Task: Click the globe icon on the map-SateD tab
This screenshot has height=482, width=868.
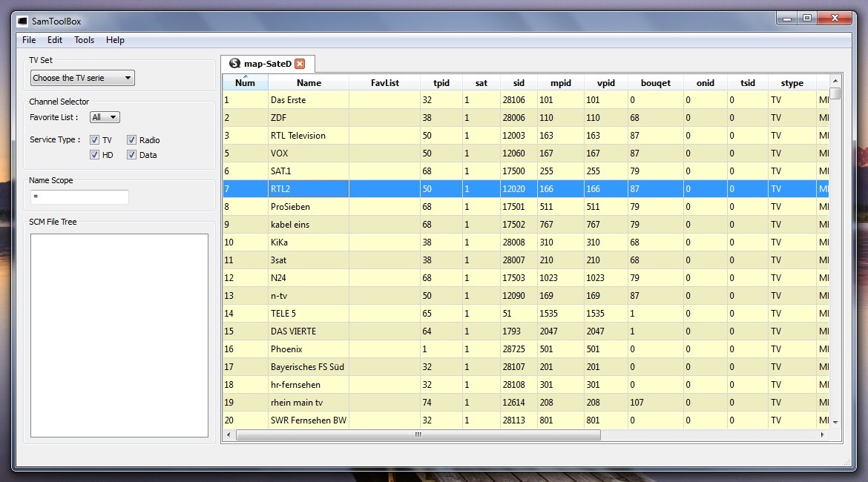Action: pyautogui.click(x=234, y=64)
